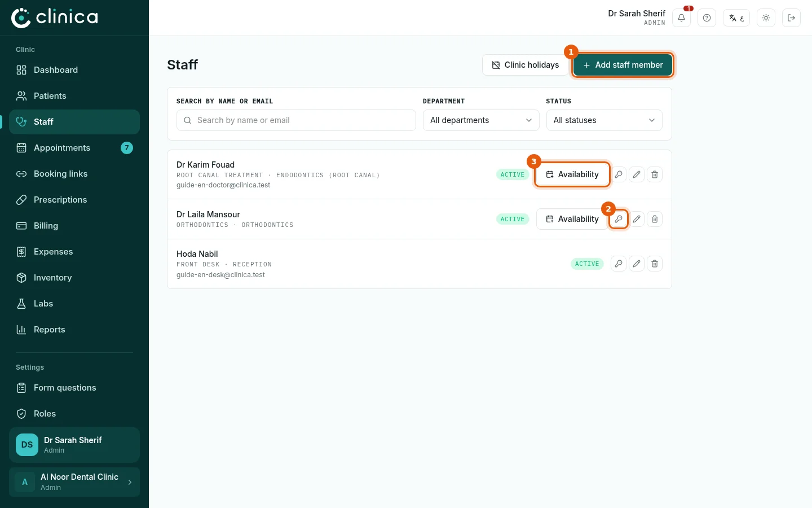Open Prescriptions in the sidebar
The height and width of the screenshot is (508, 812).
click(x=74, y=200)
